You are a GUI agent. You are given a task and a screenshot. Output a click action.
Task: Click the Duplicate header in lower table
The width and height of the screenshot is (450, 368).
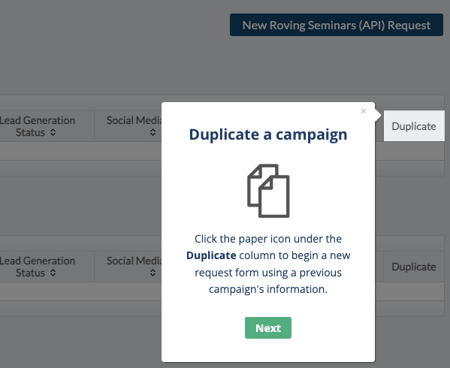click(x=414, y=267)
